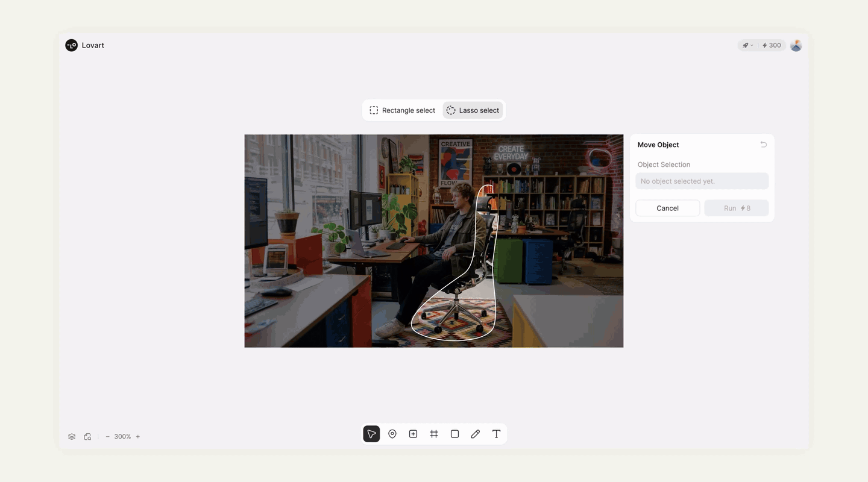The width and height of the screenshot is (868, 482).
Task: Click the Object Selection field
Action: 702,181
